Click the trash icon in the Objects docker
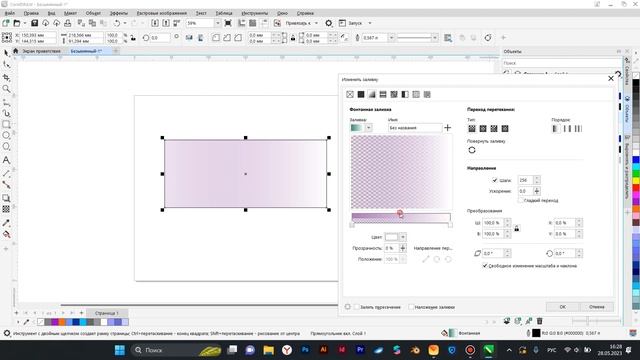The image size is (640, 360). click(540, 321)
